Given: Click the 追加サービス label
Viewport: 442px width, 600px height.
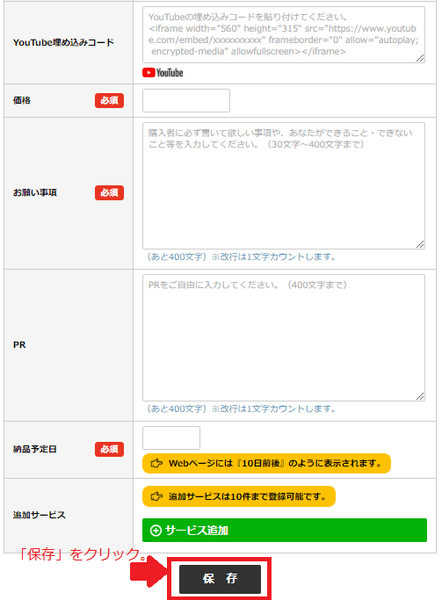Looking at the screenshot, I should 39,515.
